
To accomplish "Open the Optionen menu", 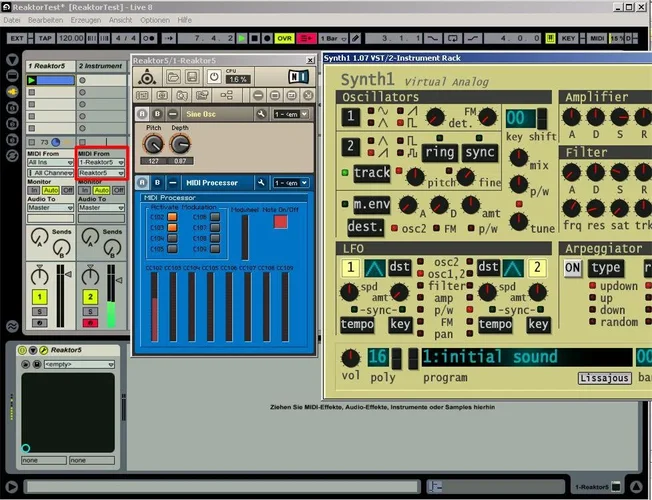I will click(x=154, y=20).
